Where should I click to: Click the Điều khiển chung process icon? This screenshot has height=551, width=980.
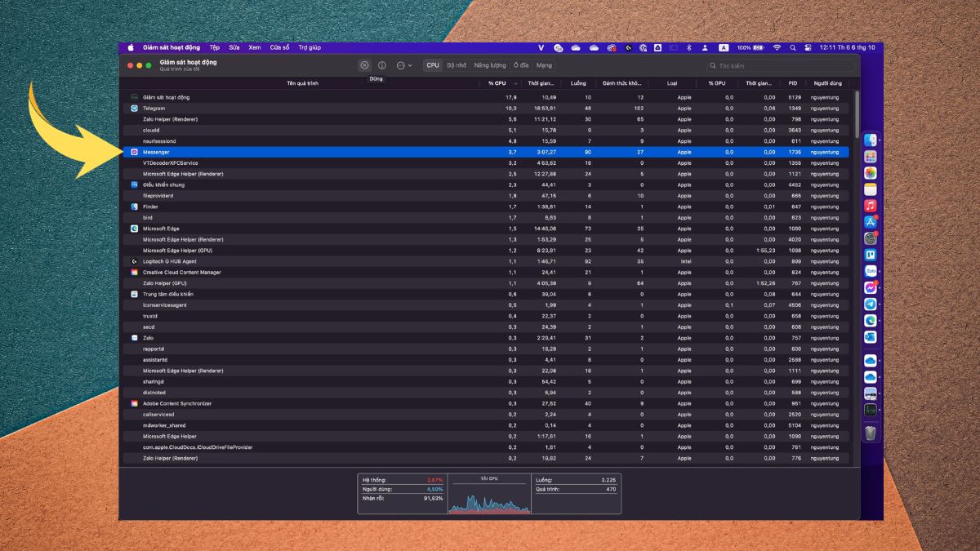(135, 184)
